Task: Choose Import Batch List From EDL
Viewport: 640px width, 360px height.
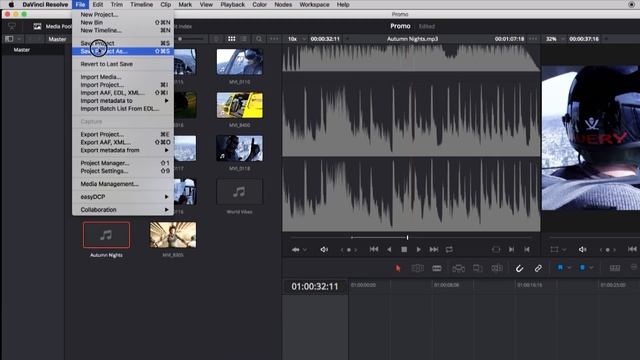Action: pos(123,109)
